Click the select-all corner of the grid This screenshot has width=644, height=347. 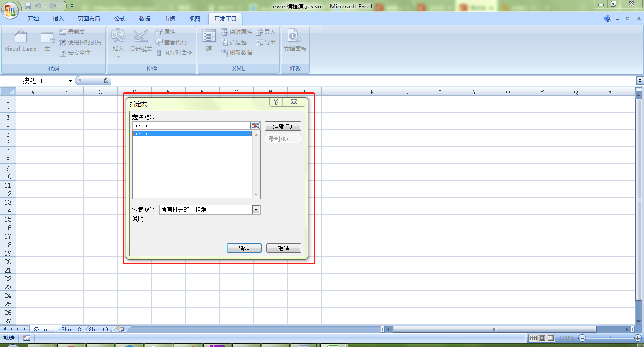click(8, 92)
